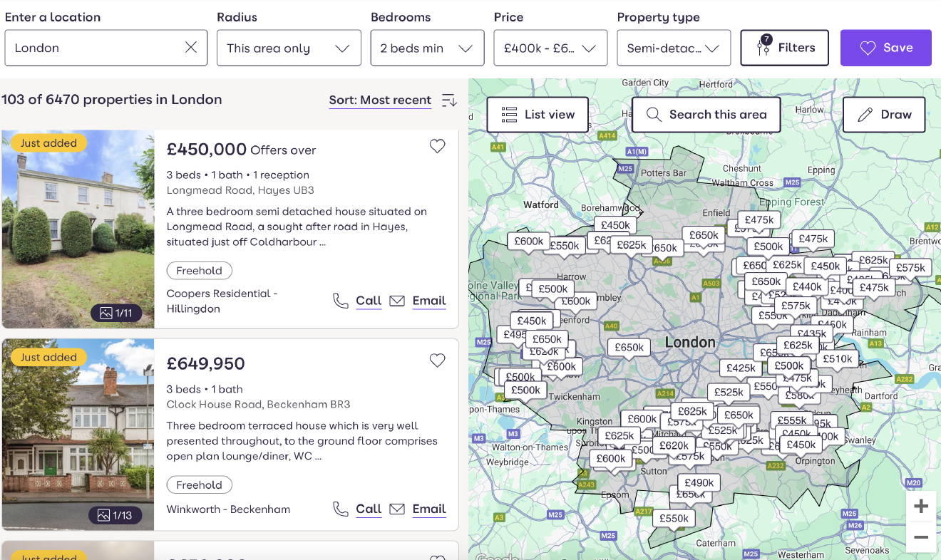
Task: Click Freehold tag on Longmead Road listing
Action: pos(199,271)
